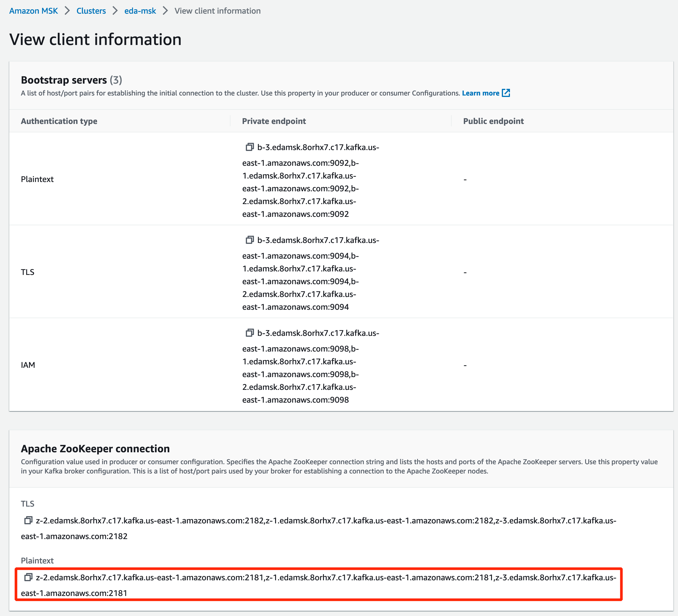Select the Plaintext authentication type cell

(37, 179)
